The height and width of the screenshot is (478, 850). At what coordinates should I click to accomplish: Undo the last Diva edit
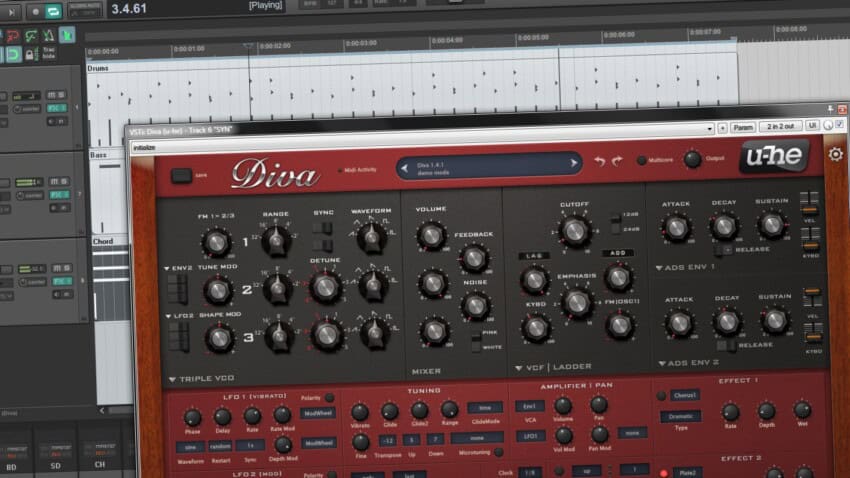tap(600, 162)
